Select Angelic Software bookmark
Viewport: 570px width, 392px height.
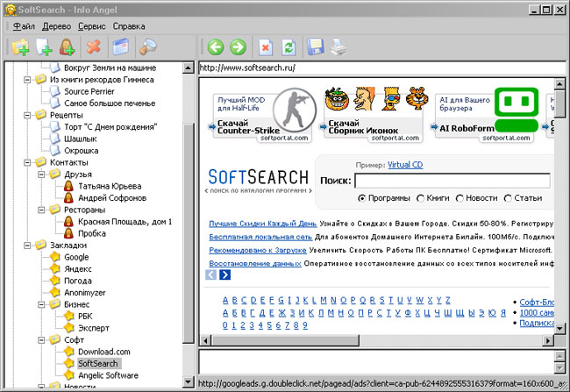point(108,375)
